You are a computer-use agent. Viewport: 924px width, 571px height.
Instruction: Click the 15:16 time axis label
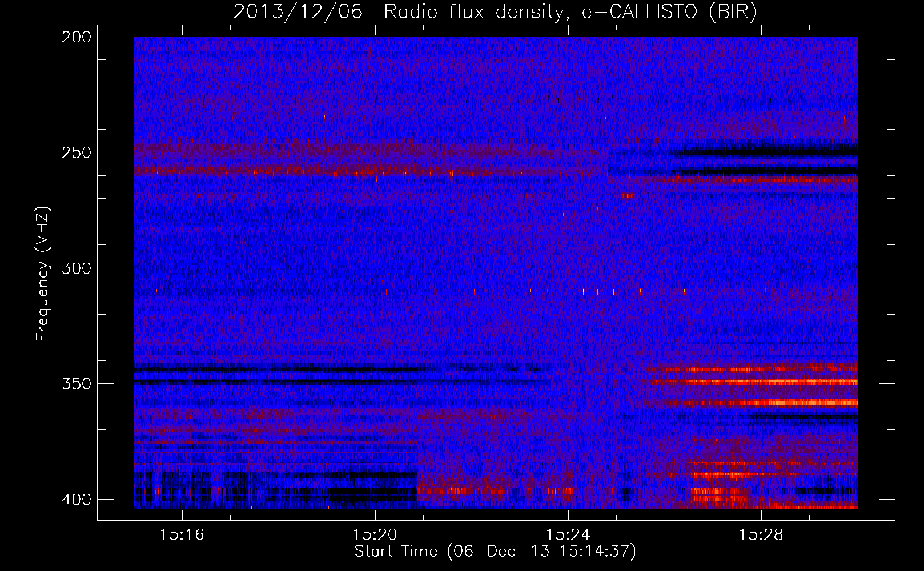[x=182, y=535]
